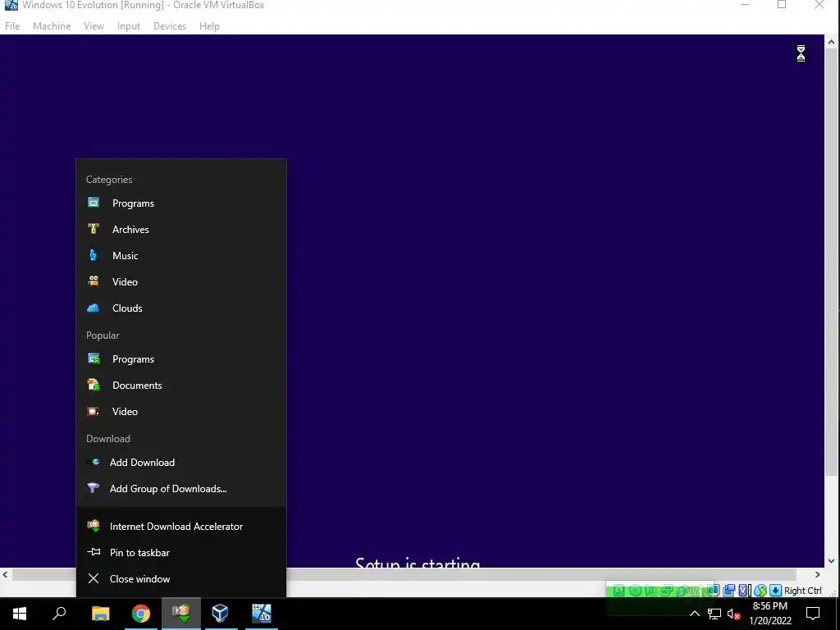Click the vertical scrollbar thumb
This screenshot has width=840, height=630.
(x=831, y=262)
